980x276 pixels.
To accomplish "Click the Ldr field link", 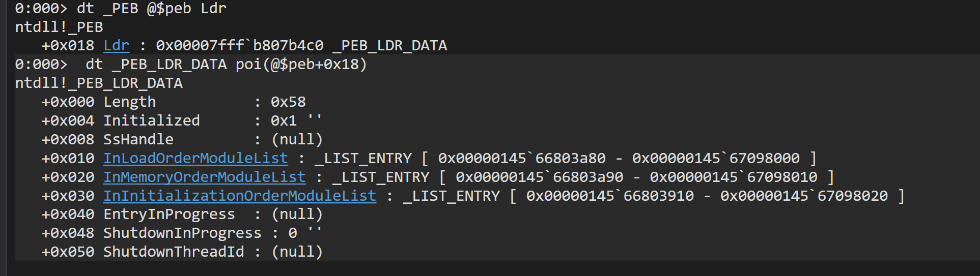I will click(116, 46).
